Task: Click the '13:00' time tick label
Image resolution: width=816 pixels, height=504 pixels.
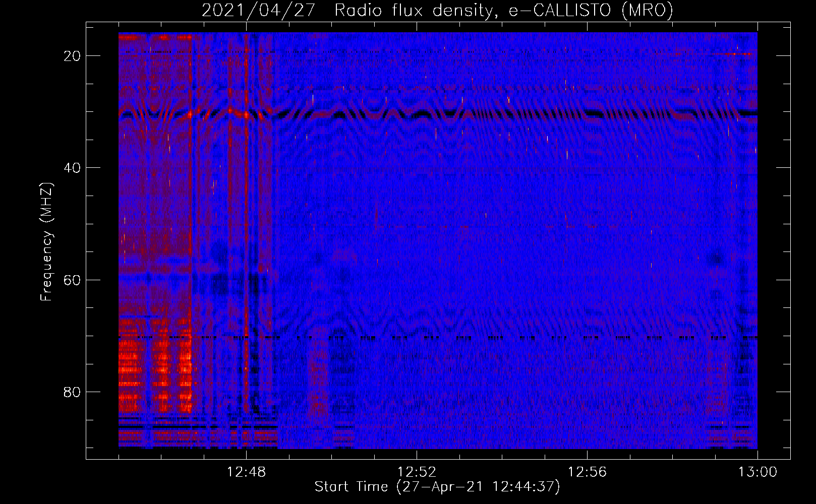Action: 757,472
